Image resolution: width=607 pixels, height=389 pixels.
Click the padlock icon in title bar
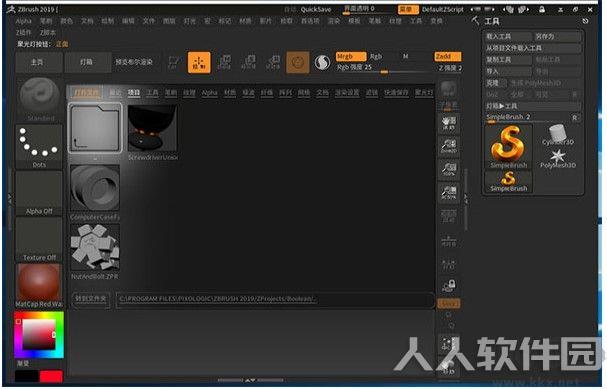pyautogui.click(x=542, y=9)
